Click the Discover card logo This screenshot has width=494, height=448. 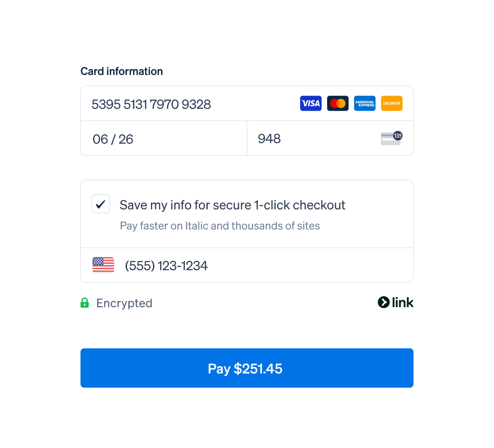[392, 103]
